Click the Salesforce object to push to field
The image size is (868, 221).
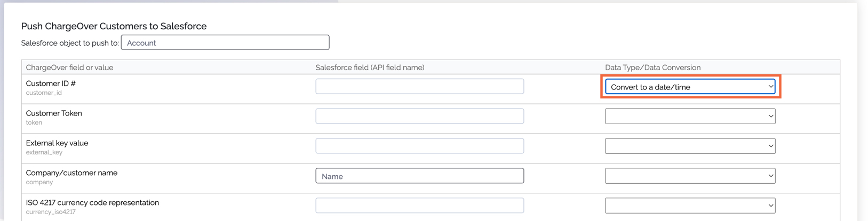coord(225,43)
